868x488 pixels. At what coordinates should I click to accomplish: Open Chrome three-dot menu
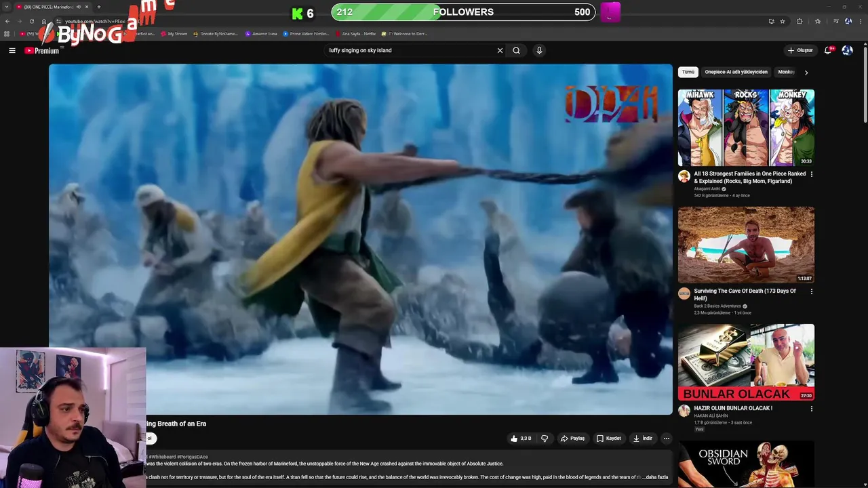tap(859, 21)
